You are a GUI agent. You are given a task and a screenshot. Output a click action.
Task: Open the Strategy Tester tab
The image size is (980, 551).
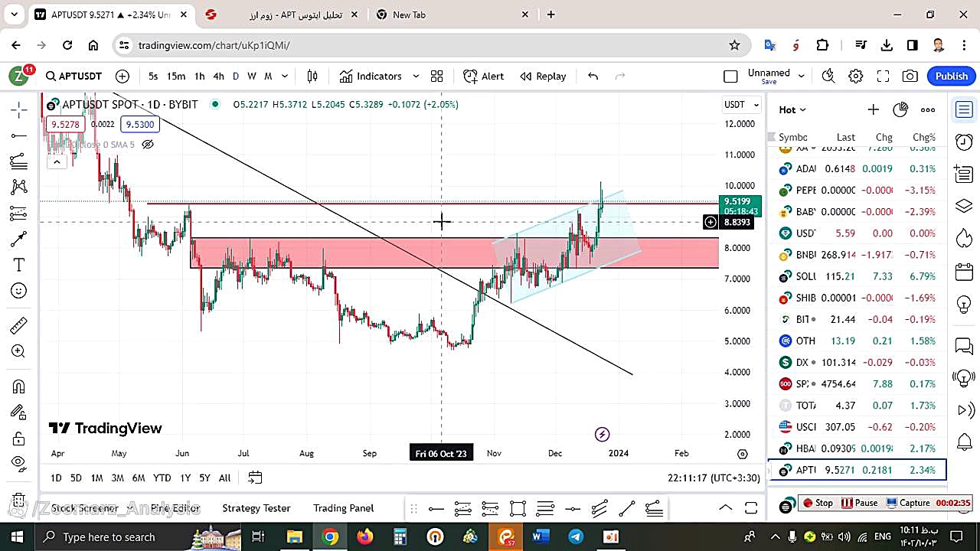[x=256, y=508]
